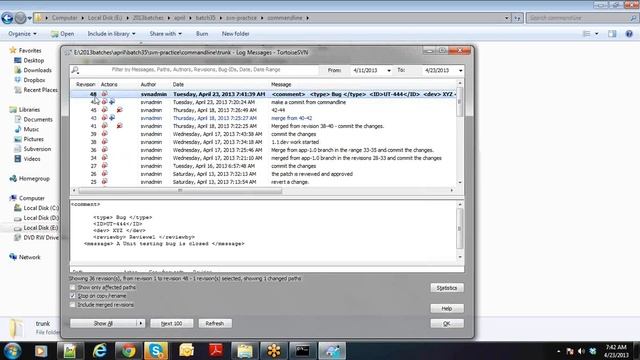Viewport: 640px width, 360px height.
Task: Click the revision list vertical scrollbar thumb
Action: (x=460, y=101)
